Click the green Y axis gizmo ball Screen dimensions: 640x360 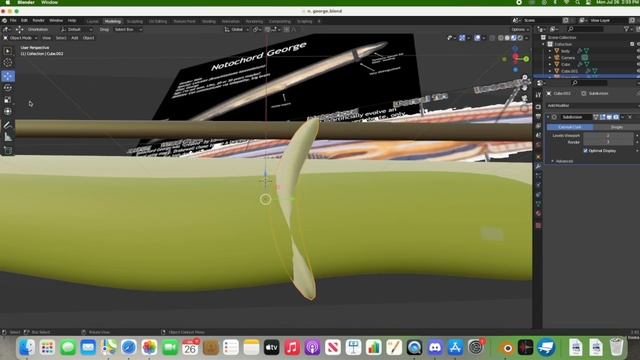[x=526, y=59]
